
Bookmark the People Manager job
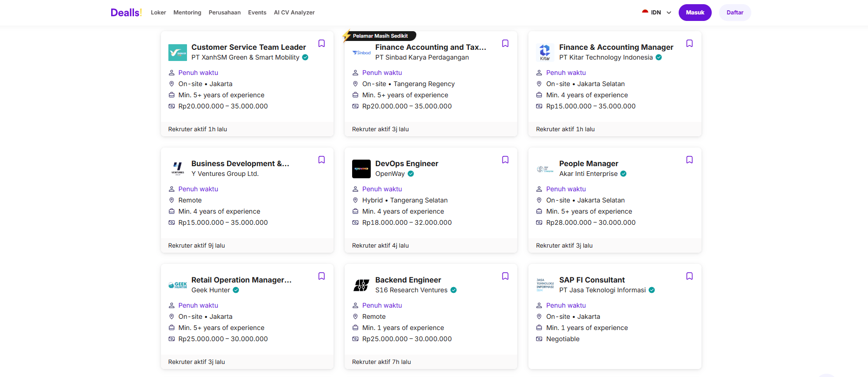[689, 160]
